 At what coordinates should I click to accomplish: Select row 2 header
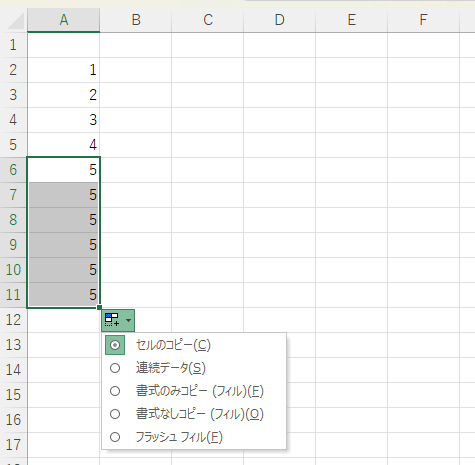[13, 70]
